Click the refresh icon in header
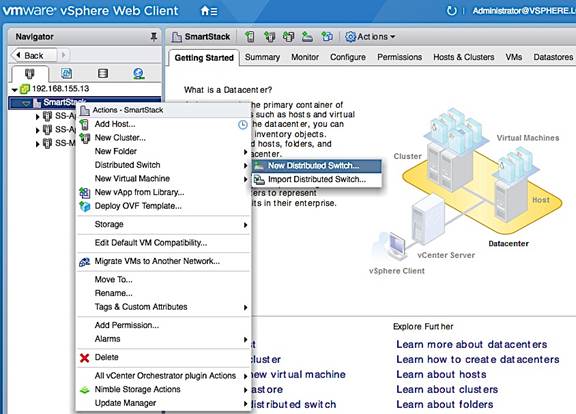 pyautogui.click(x=451, y=11)
